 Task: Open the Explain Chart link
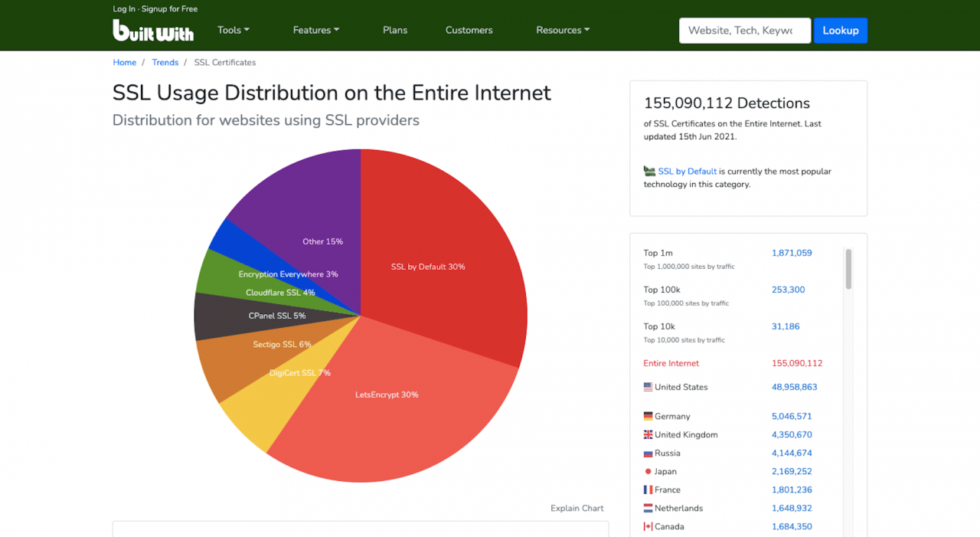[577, 508]
